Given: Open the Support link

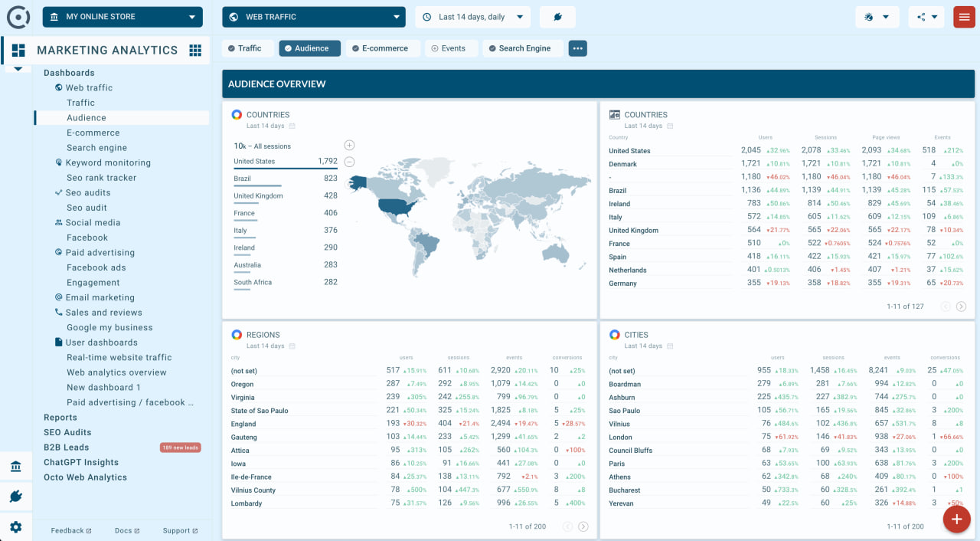Looking at the screenshot, I should point(180,530).
